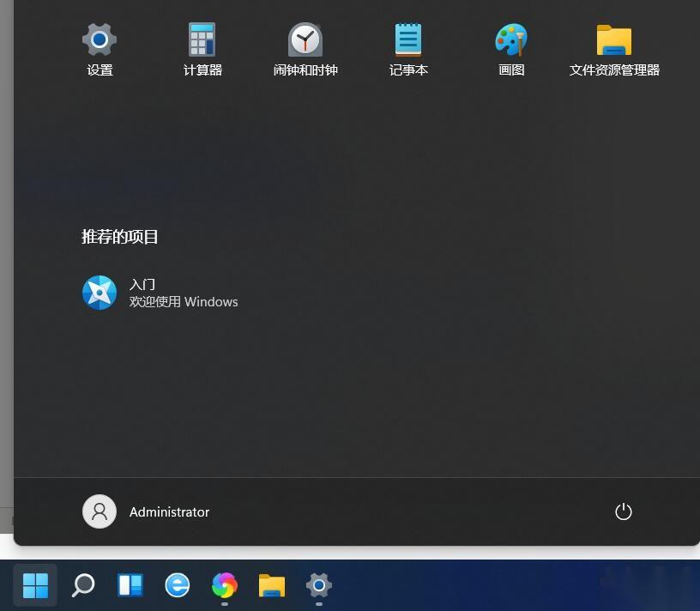
Task: Launch Microsoft Edge from the taskbar
Action: (177, 587)
